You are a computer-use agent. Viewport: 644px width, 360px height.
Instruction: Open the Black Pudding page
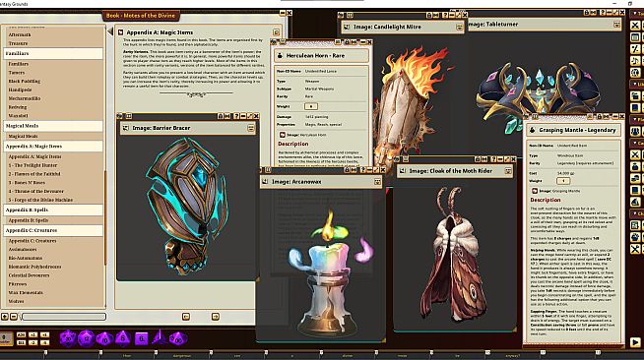tap(25, 82)
